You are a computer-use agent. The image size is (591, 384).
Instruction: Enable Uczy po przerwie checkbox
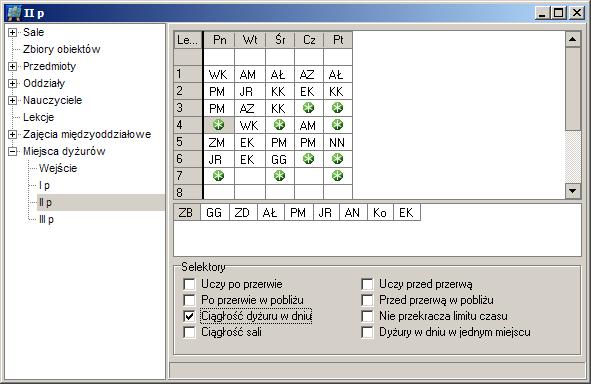click(x=189, y=284)
